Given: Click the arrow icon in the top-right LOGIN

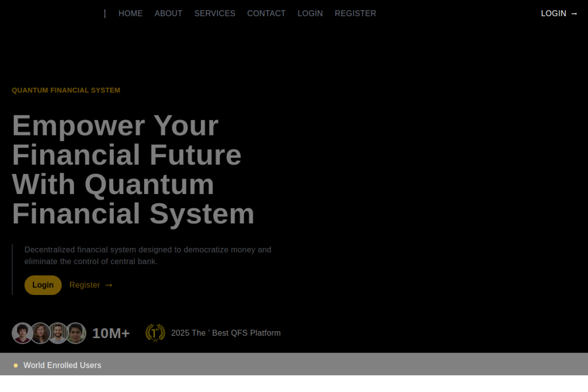Looking at the screenshot, I should [x=574, y=14].
